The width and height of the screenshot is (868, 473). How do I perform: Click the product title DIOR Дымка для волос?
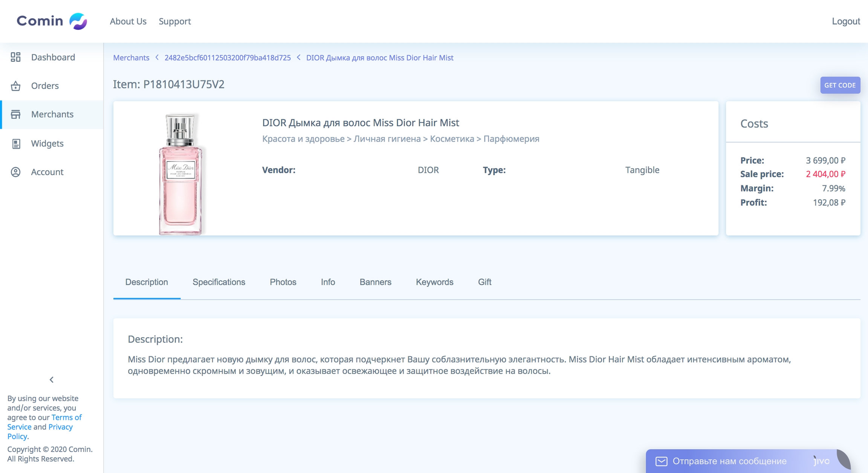tap(361, 123)
